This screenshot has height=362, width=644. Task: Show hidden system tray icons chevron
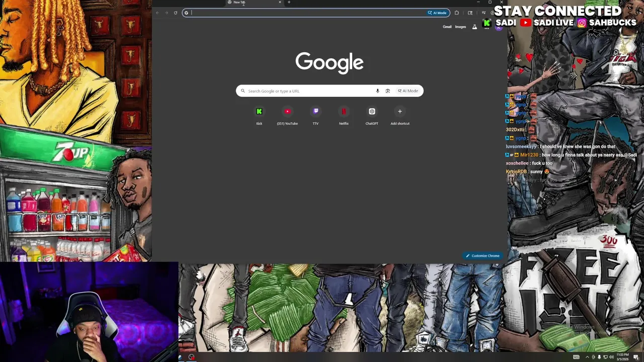[587, 357]
